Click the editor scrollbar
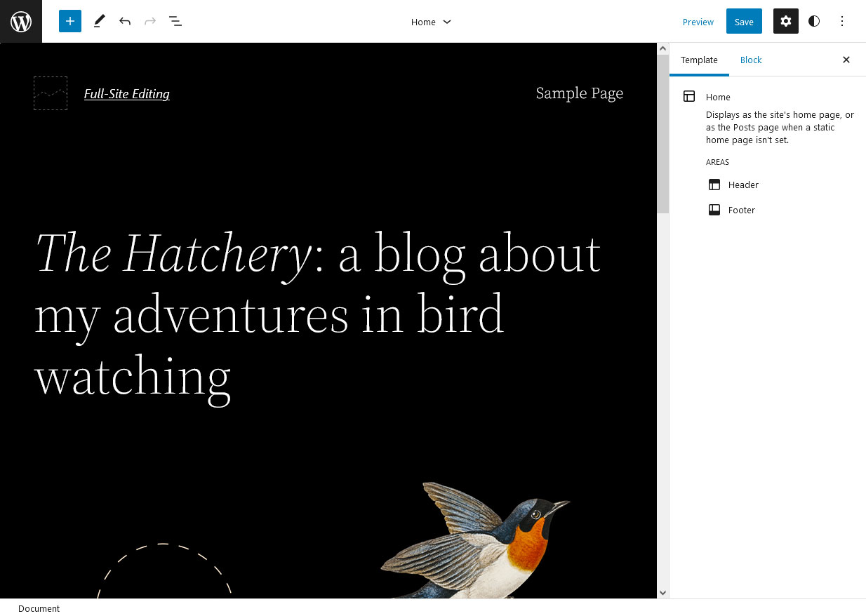Screen dimensions: 866x616 pyautogui.click(x=662, y=126)
